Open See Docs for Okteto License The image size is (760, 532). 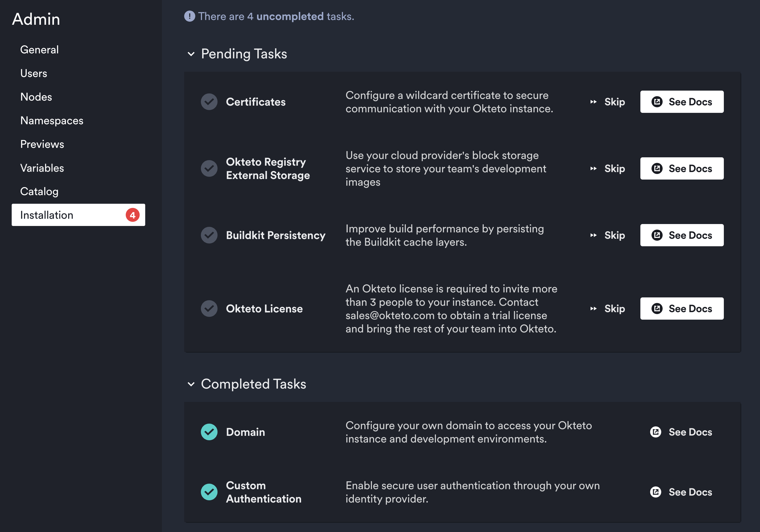682,309
